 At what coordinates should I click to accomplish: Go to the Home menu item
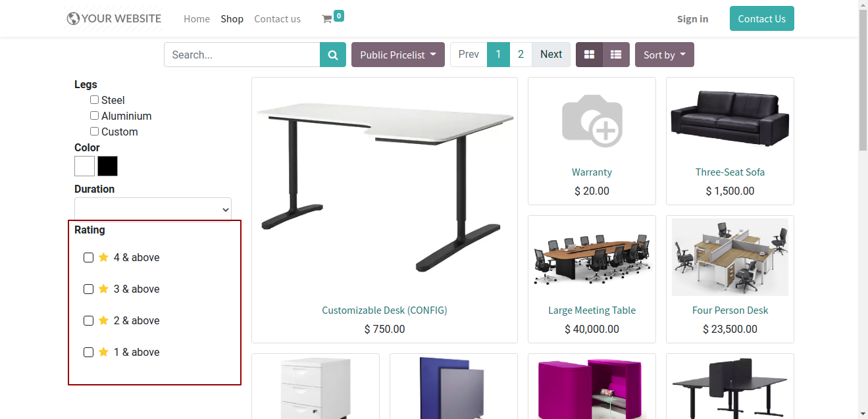click(197, 19)
